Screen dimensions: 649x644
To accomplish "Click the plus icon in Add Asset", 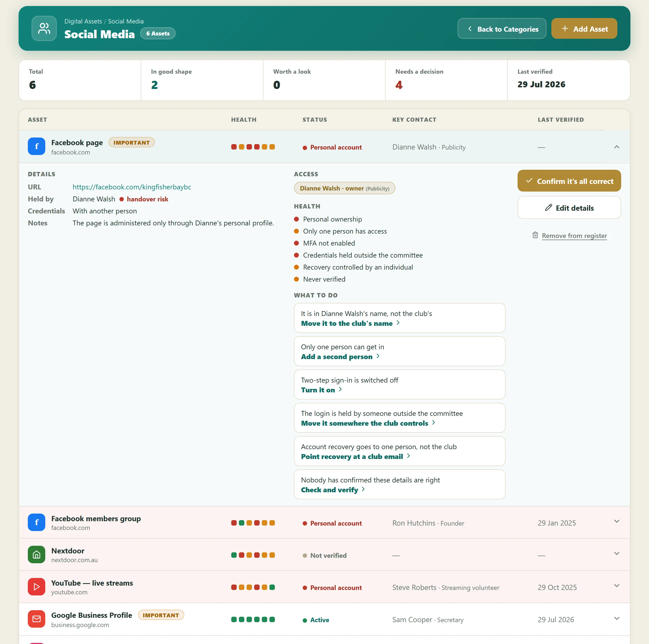I will pos(565,29).
